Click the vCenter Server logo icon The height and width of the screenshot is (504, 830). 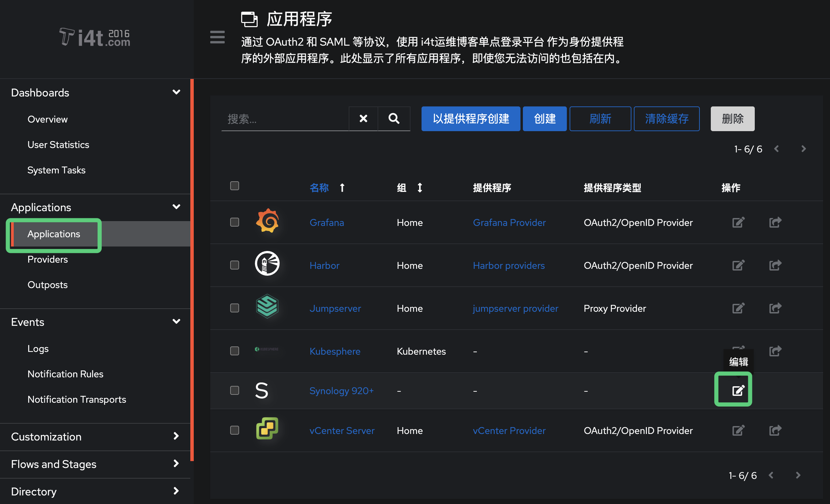(x=267, y=428)
